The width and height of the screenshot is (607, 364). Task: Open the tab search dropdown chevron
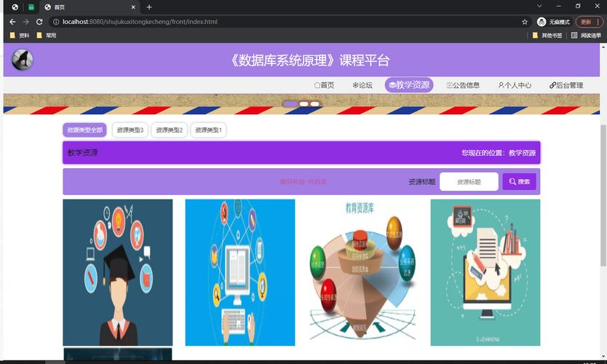pos(539,7)
